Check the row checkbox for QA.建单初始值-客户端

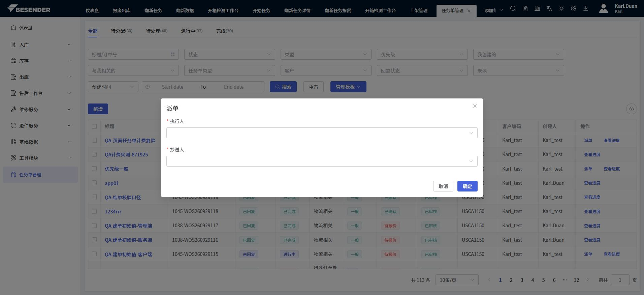click(x=94, y=254)
